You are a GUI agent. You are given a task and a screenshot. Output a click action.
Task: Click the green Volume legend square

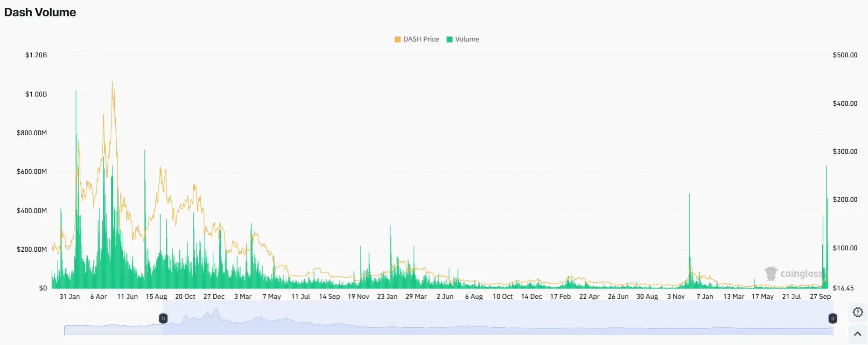coord(450,40)
